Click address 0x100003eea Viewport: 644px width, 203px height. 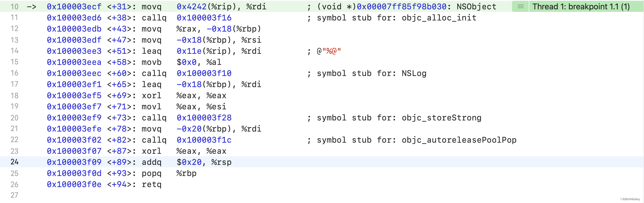pyautogui.click(x=74, y=62)
